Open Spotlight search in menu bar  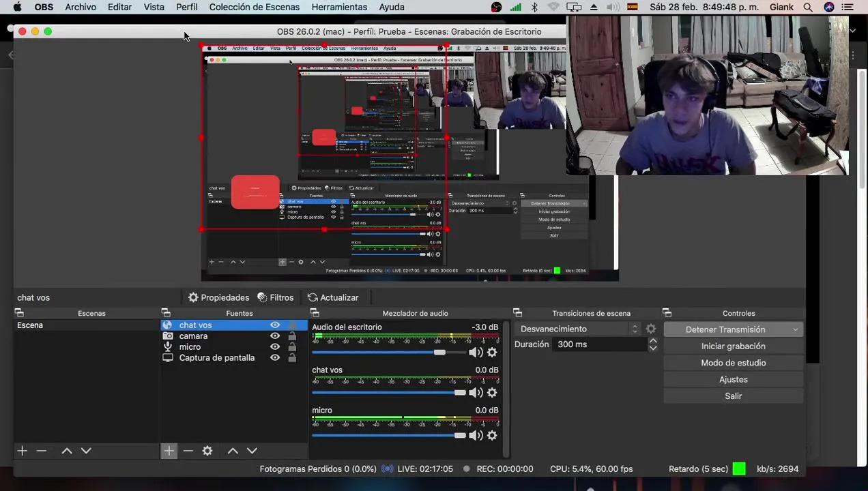click(808, 7)
